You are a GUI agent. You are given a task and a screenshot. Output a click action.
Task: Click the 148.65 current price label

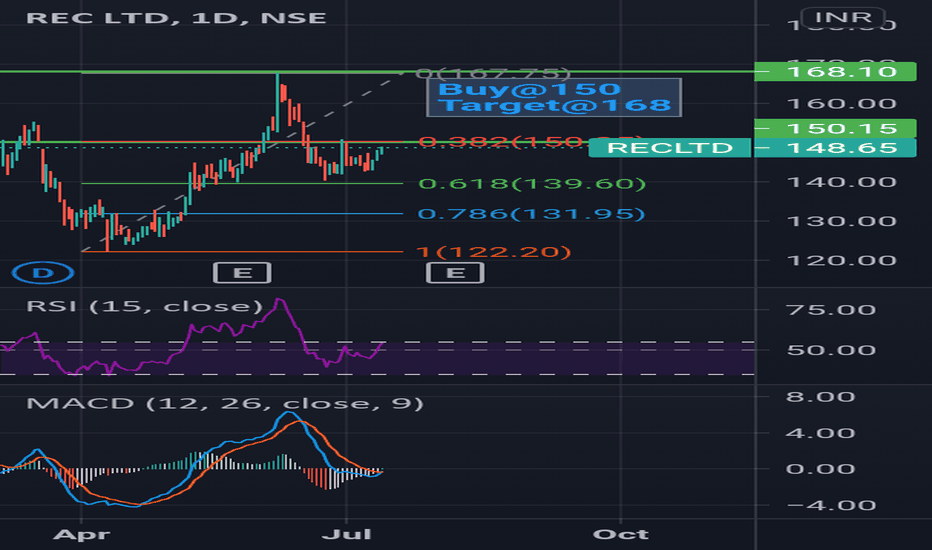tap(835, 147)
